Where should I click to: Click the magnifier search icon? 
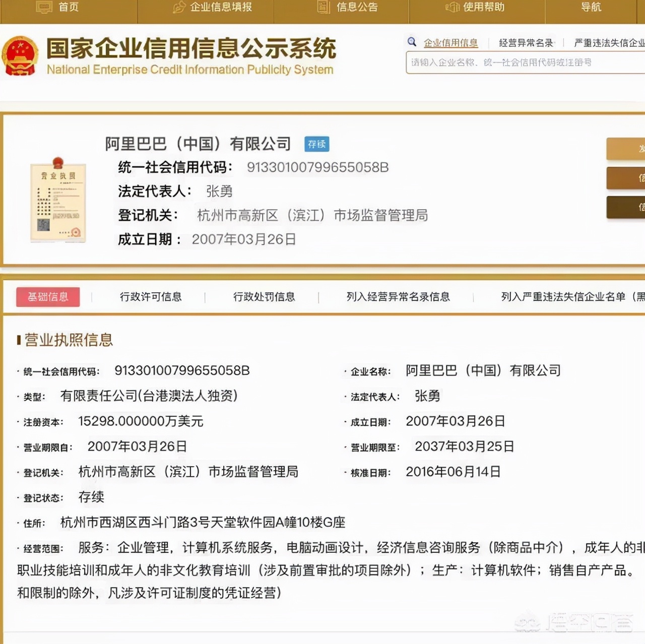[412, 42]
